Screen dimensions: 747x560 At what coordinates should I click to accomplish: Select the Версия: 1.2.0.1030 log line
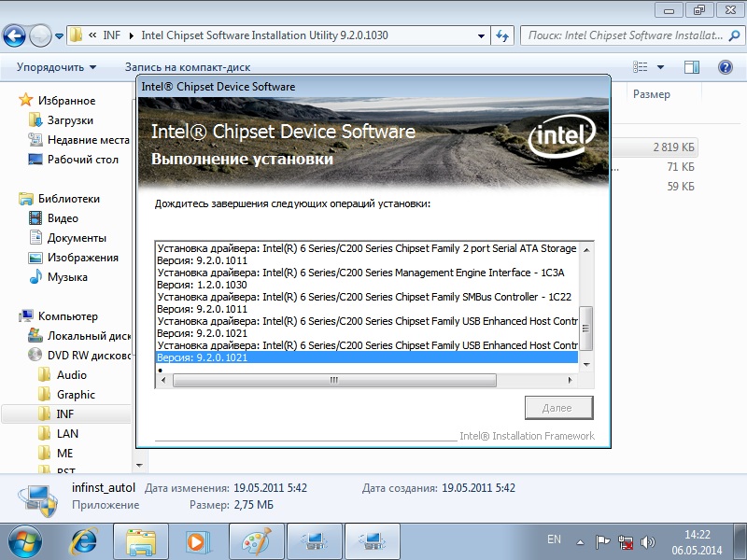(x=202, y=286)
